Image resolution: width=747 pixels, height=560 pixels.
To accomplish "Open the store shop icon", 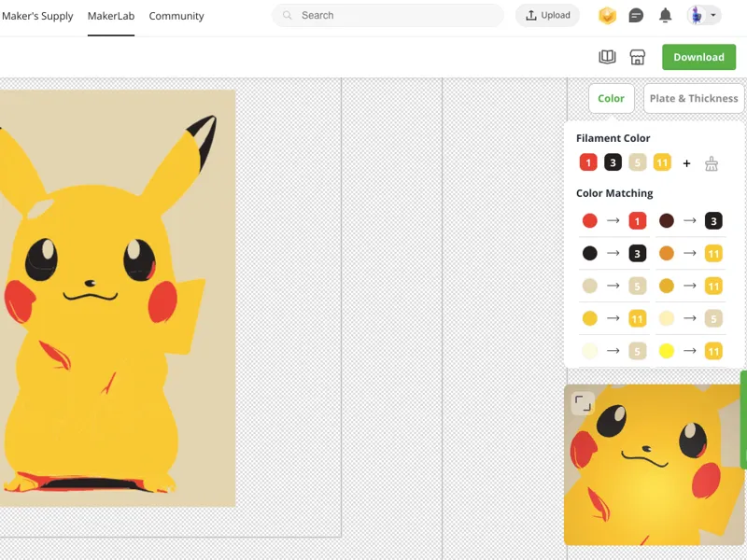I will [x=638, y=57].
